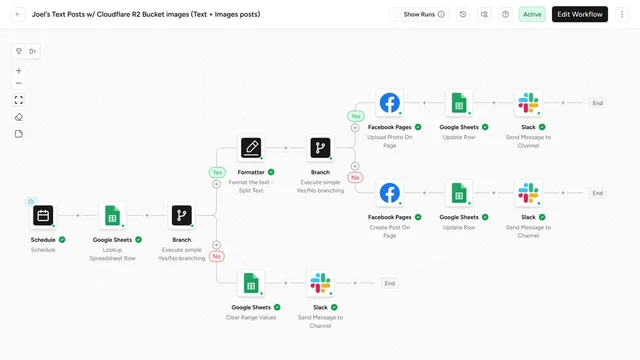Click the Yes label on first branch
The height and width of the screenshot is (360, 640).
pyautogui.click(x=217, y=172)
